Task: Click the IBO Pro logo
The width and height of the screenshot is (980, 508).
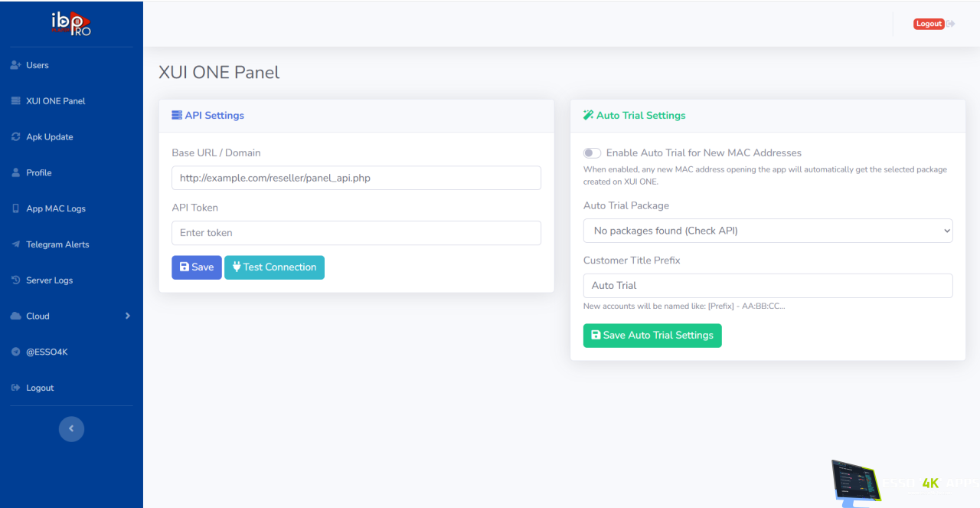Action: 71,23
